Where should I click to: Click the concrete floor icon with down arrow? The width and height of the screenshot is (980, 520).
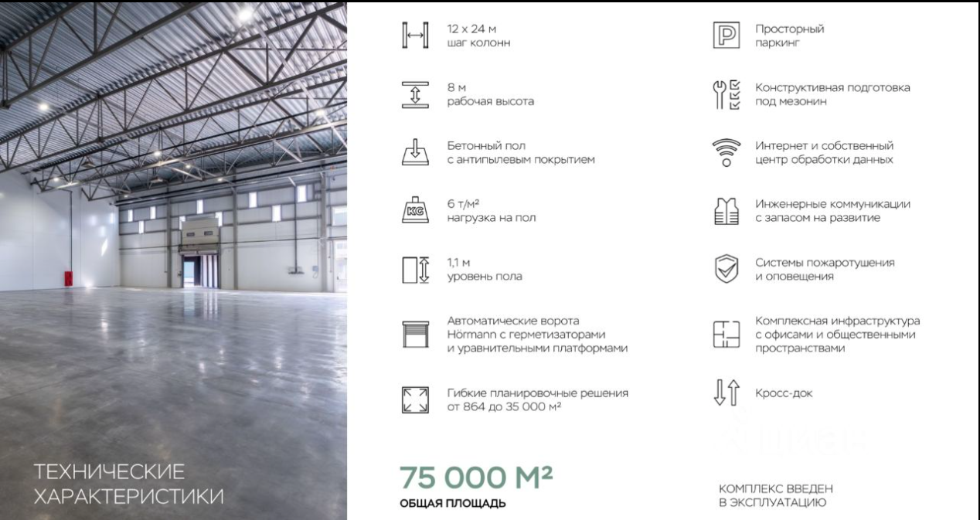[415, 152]
